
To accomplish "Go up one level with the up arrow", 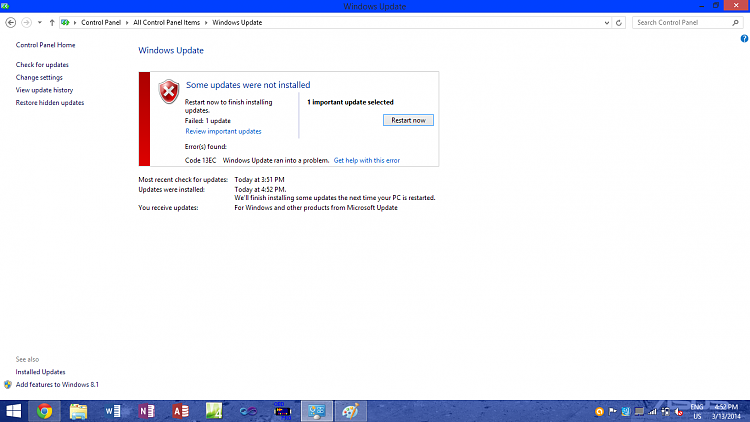I will (x=52, y=22).
